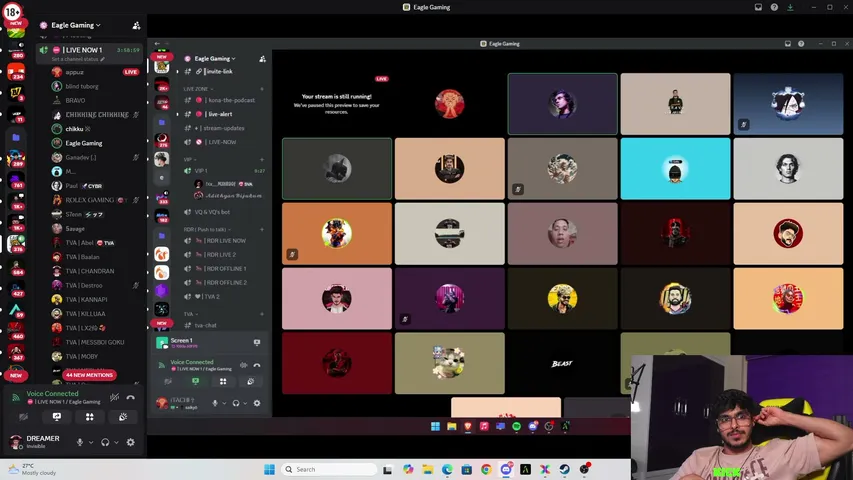This screenshot has height=480, width=853.
Task: Toggle noise suppression in Voice Connected panel
Action: coord(114,397)
